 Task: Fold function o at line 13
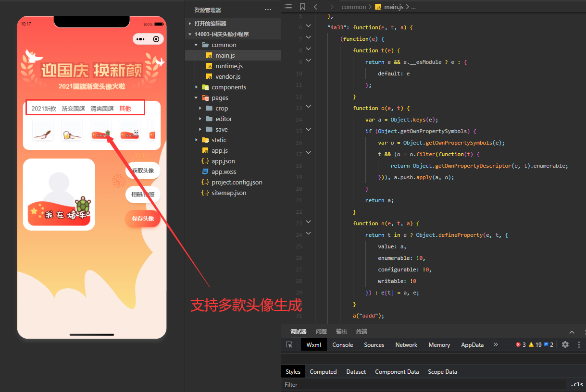309,107
